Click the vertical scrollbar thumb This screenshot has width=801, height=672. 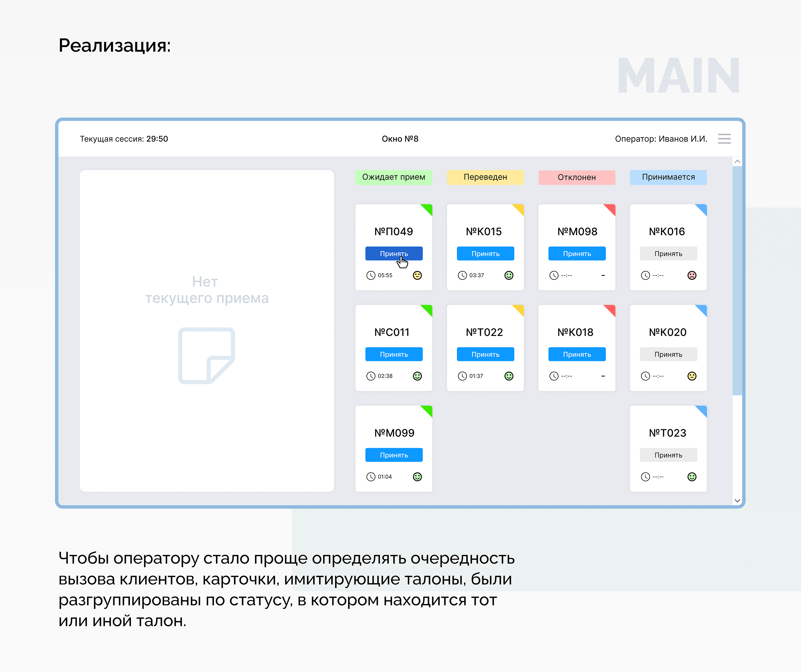click(x=737, y=280)
